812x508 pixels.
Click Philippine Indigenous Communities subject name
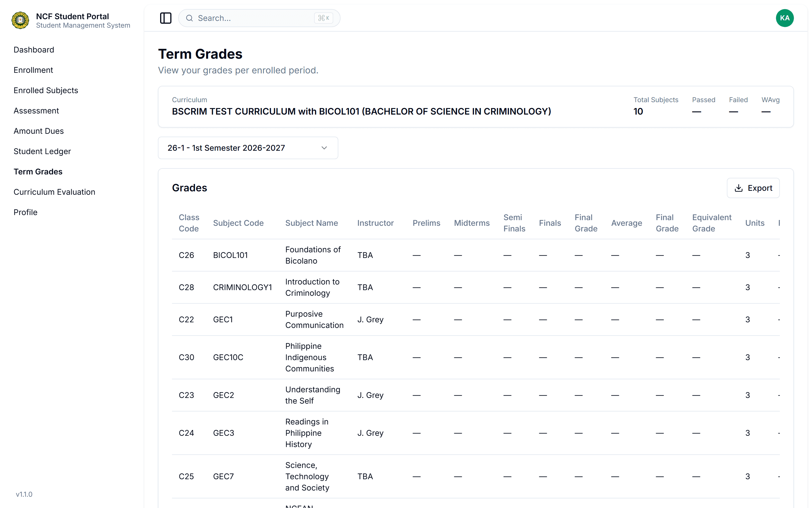click(309, 358)
